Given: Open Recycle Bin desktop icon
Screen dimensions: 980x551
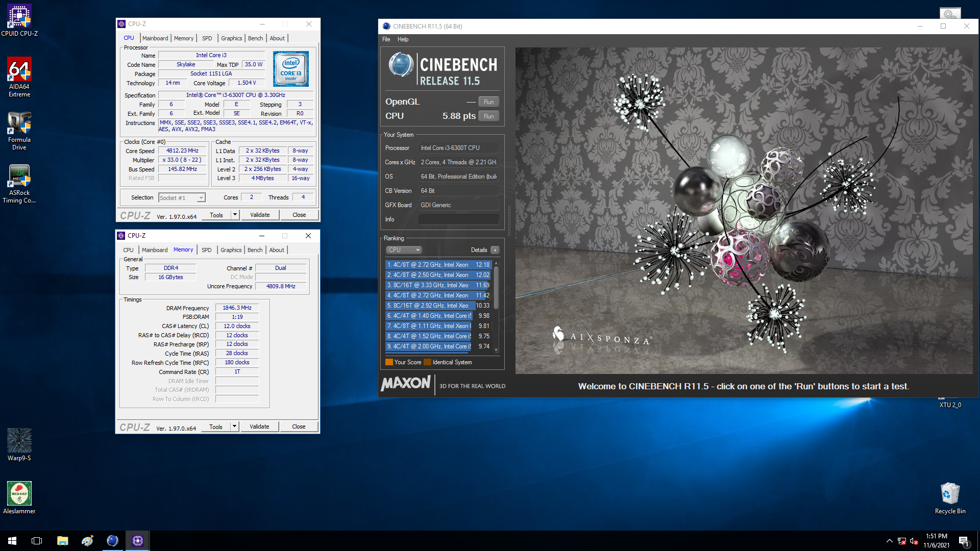Looking at the screenshot, I should (x=950, y=498).
